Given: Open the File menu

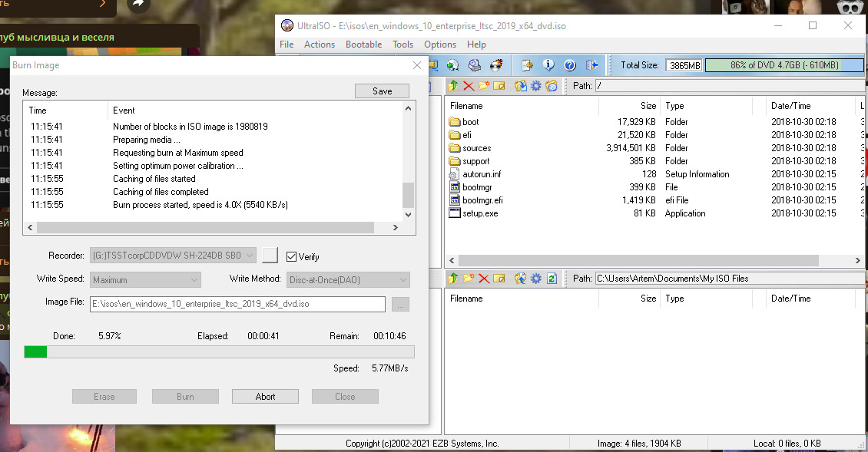Looking at the screenshot, I should [x=287, y=45].
